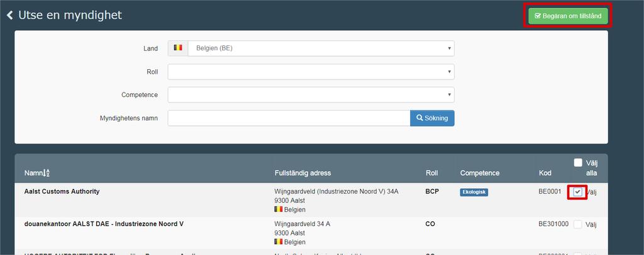Click the Roll column header in table
Viewport: 644px width, 255px height.
tap(431, 173)
